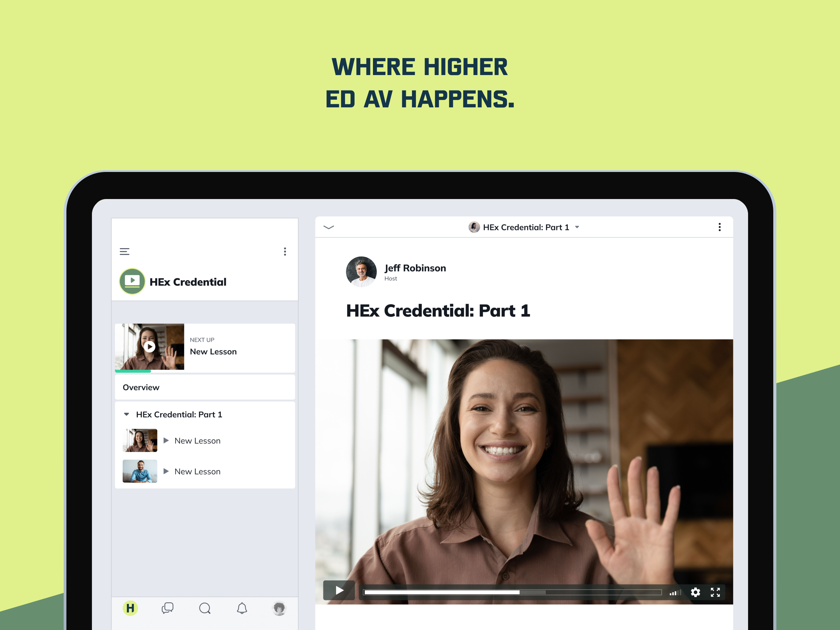Image resolution: width=840 pixels, height=630 pixels.
Task: Click the man in blue shirt lesson thumbnail
Action: [140, 471]
